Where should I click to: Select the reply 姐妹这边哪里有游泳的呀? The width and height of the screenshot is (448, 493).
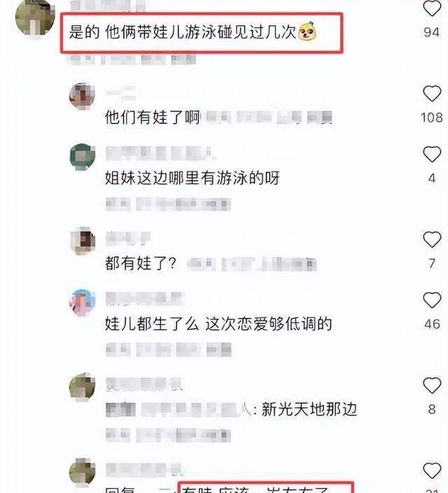coord(192,178)
